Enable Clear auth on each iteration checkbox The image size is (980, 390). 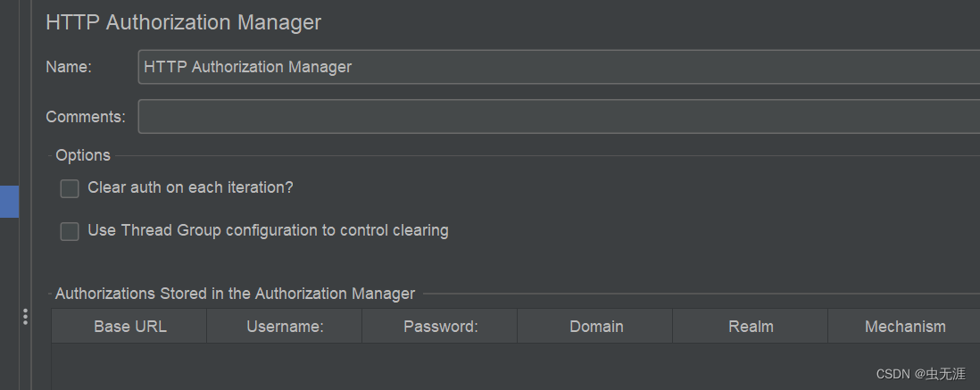point(70,188)
